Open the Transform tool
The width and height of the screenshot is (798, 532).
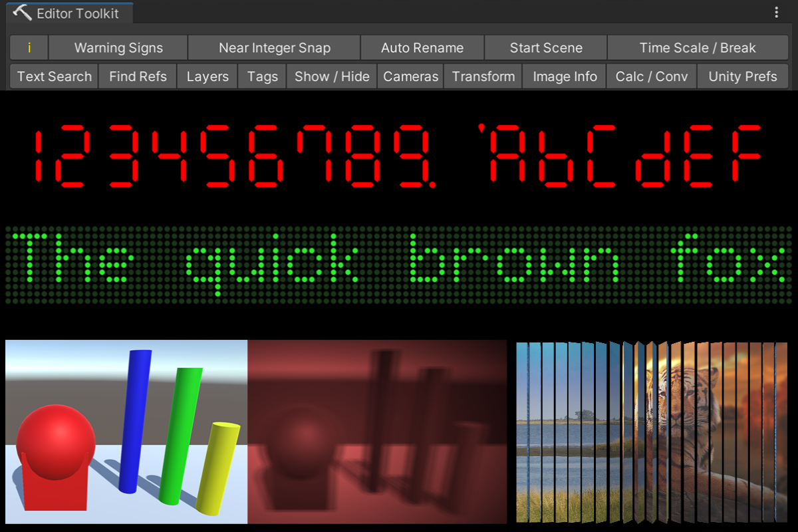(483, 76)
